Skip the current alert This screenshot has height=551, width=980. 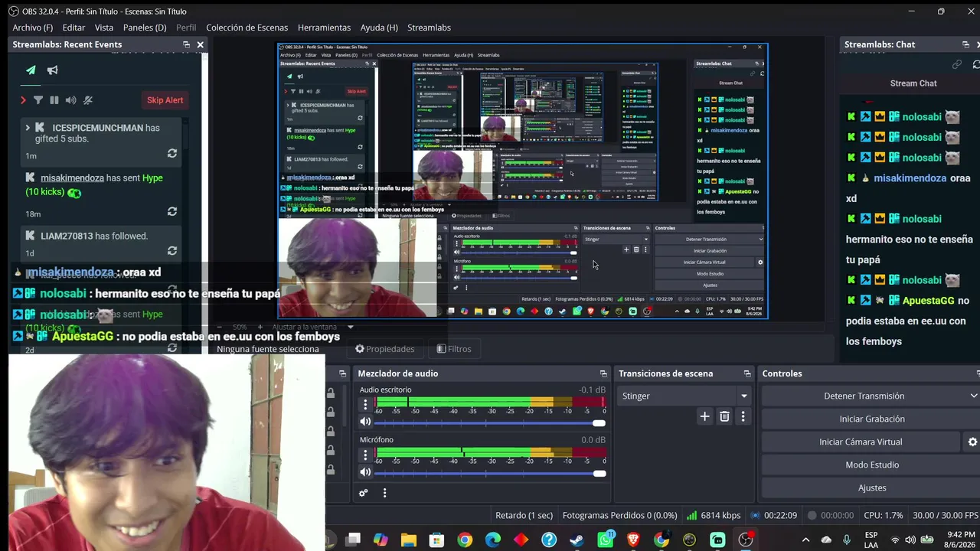[x=165, y=100]
